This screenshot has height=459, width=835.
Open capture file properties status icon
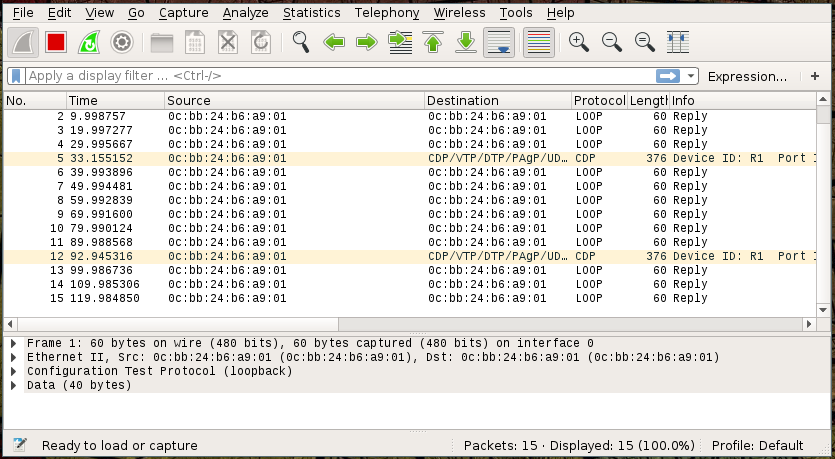(x=20, y=445)
